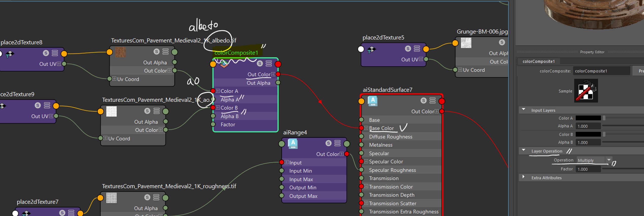Click the S solo icon on place2dTexture5
Screen dimensions: 644x216
tap(408, 48)
